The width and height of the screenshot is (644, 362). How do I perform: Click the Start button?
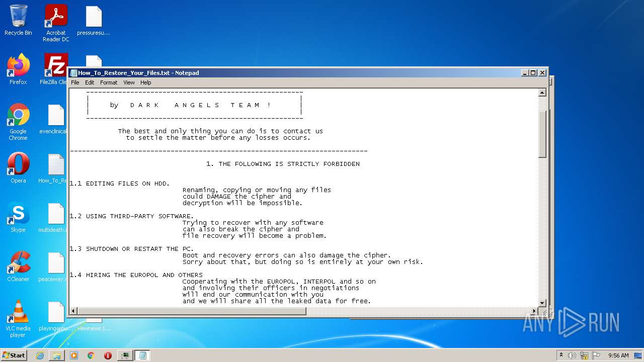pyautogui.click(x=14, y=355)
